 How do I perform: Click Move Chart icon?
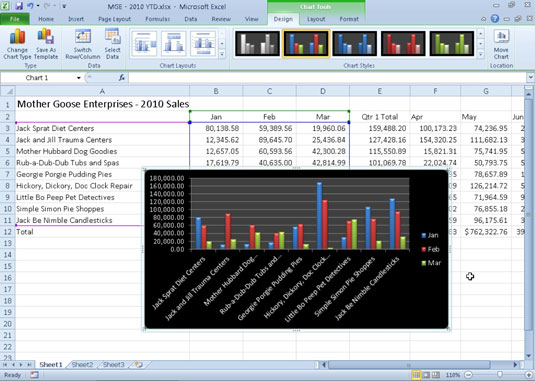[x=501, y=44]
